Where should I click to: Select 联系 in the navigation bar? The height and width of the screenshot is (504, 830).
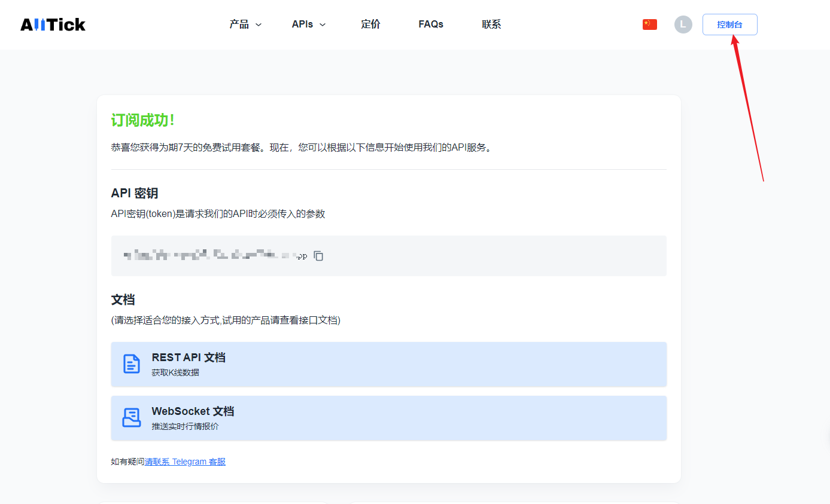pos(491,25)
